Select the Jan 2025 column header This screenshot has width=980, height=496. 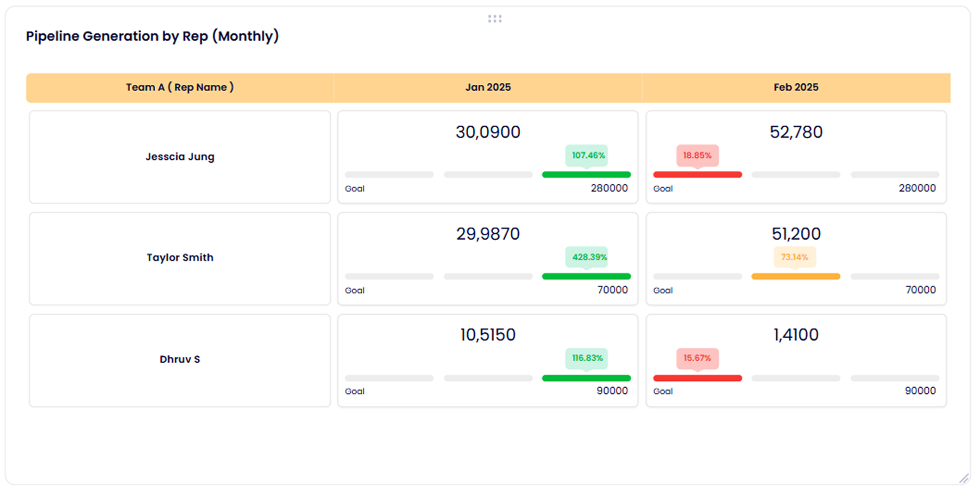488,87
